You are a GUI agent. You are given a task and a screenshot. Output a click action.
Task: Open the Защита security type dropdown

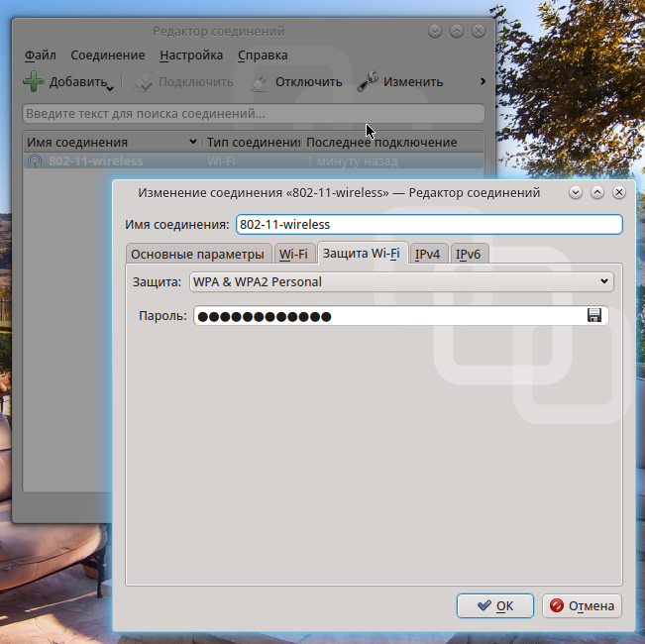pyautogui.click(x=401, y=282)
